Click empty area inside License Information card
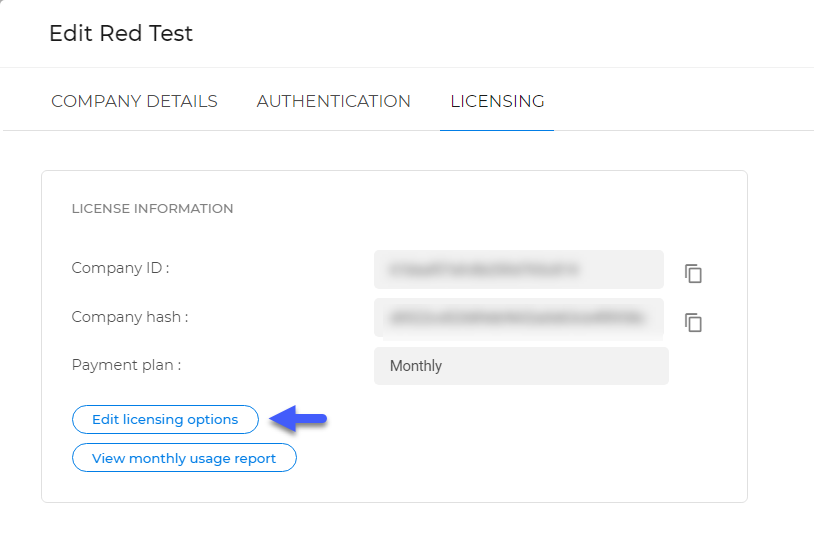The image size is (814, 540). (519, 447)
